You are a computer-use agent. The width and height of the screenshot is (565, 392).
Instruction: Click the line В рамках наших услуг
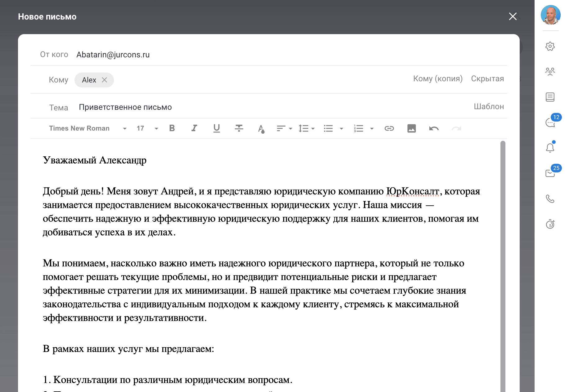129,349
